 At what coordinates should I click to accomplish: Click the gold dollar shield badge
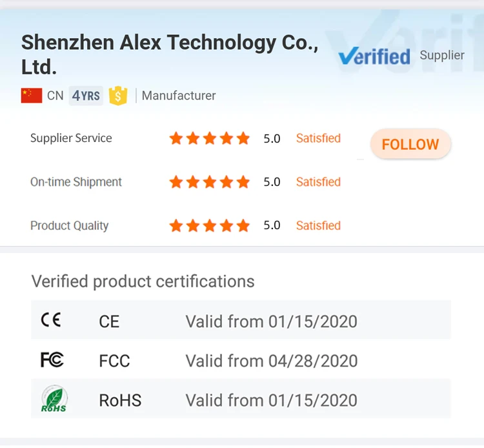(x=118, y=96)
